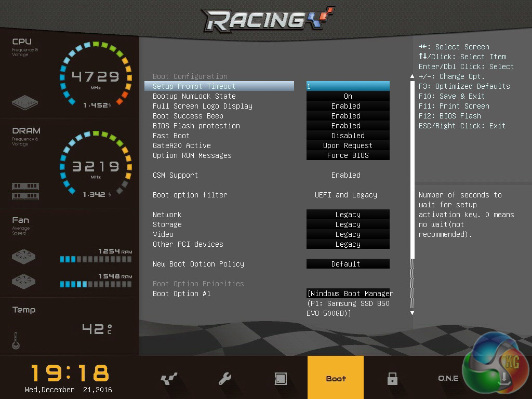The height and width of the screenshot is (399, 532).
Task: Open the Network Legacy option dropdown
Action: click(x=348, y=215)
